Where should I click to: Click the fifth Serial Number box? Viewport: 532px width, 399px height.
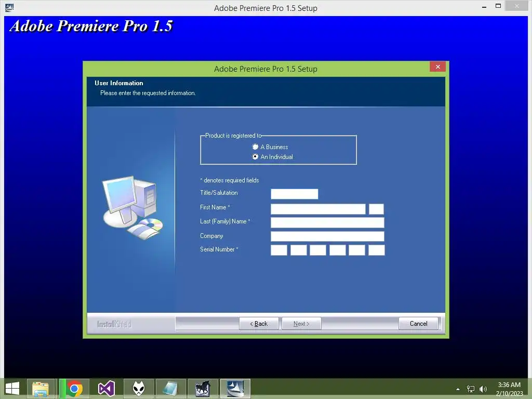357,250
